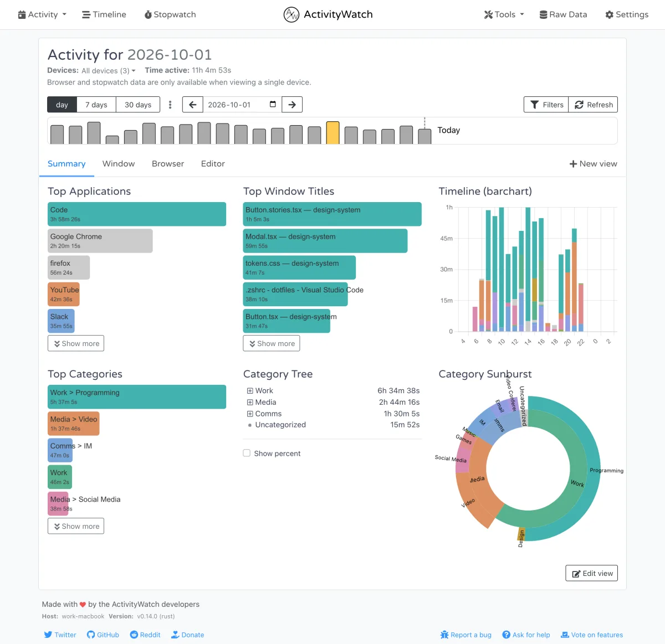Open the Twitter link
This screenshot has width=665, height=644.
(60, 635)
